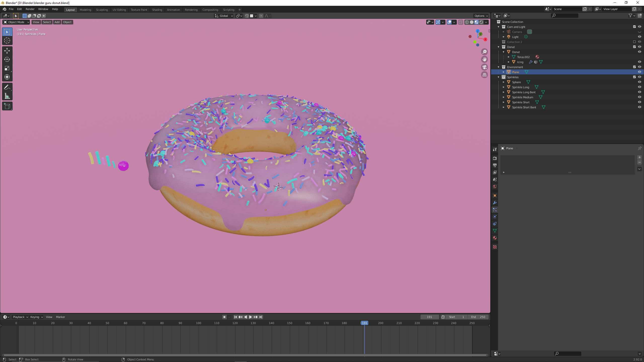The height and width of the screenshot is (362, 644).
Task: Open the Output properties tab
Action: (495, 165)
